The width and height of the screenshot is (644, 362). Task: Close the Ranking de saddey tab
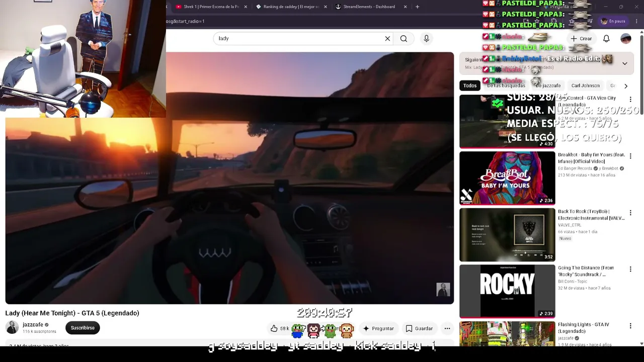[x=326, y=7]
